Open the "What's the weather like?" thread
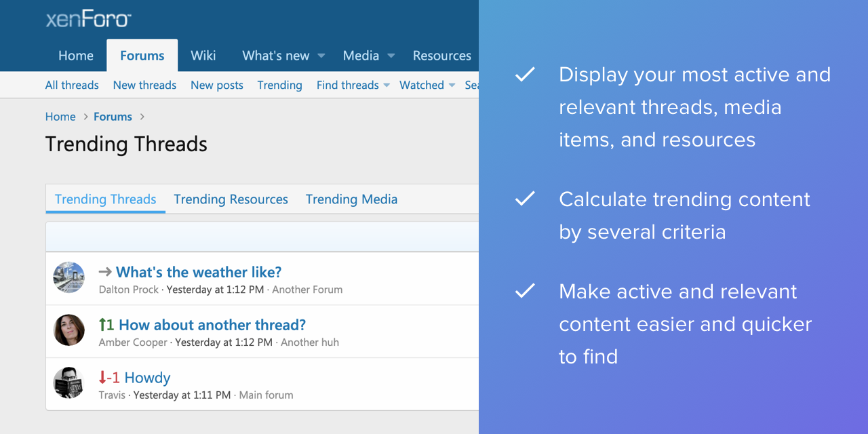Viewport: 868px width, 434px height. (x=199, y=272)
